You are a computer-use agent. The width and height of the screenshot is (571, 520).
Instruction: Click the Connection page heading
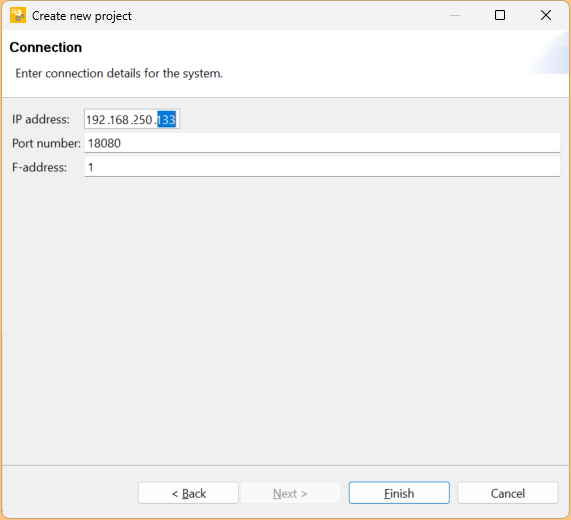[46, 47]
